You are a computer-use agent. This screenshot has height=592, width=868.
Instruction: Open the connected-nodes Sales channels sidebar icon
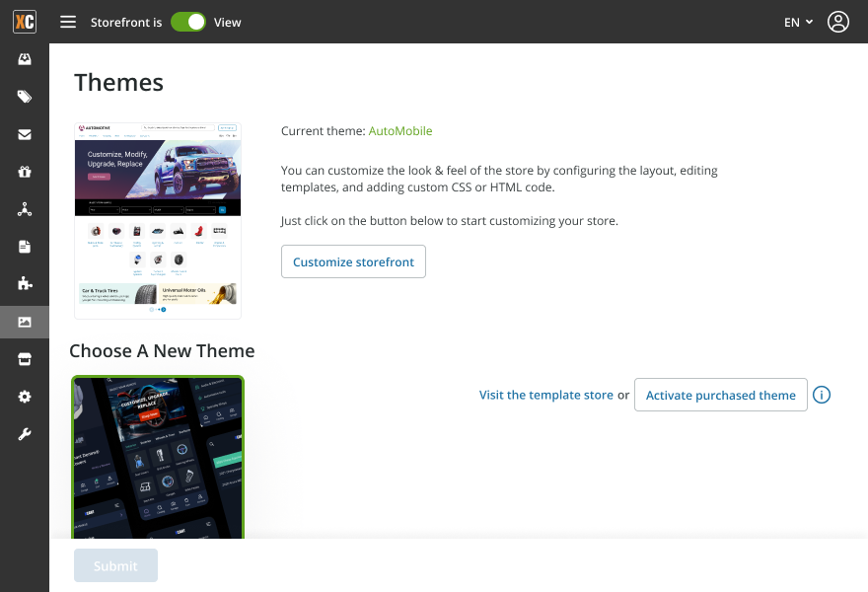[x=25, y=209]
